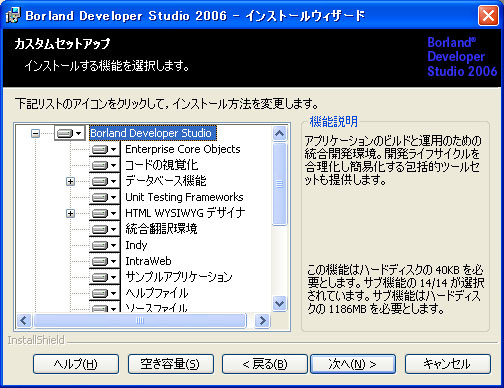Select コードの視覚化 feature
The width and height of the screenshot is (504, 388).
pos(161,165)
